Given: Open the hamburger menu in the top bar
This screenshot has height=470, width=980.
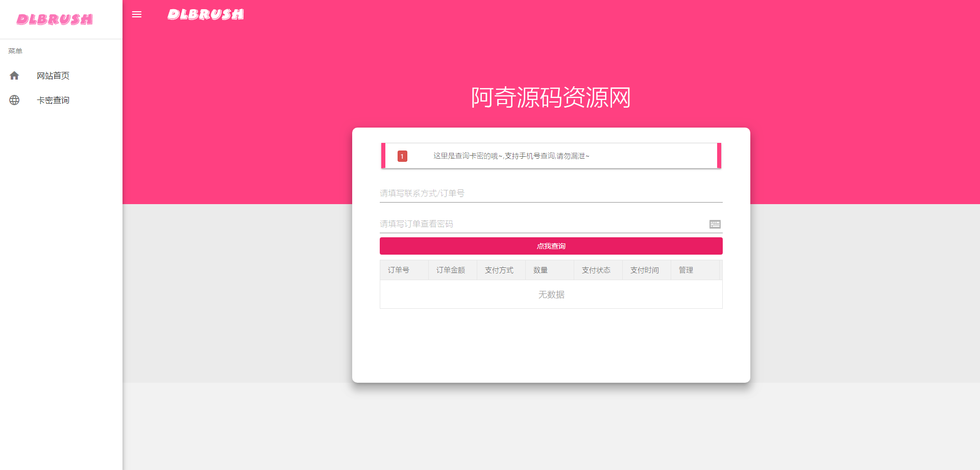Looking at the screenshot, I should tap(136, 14).
